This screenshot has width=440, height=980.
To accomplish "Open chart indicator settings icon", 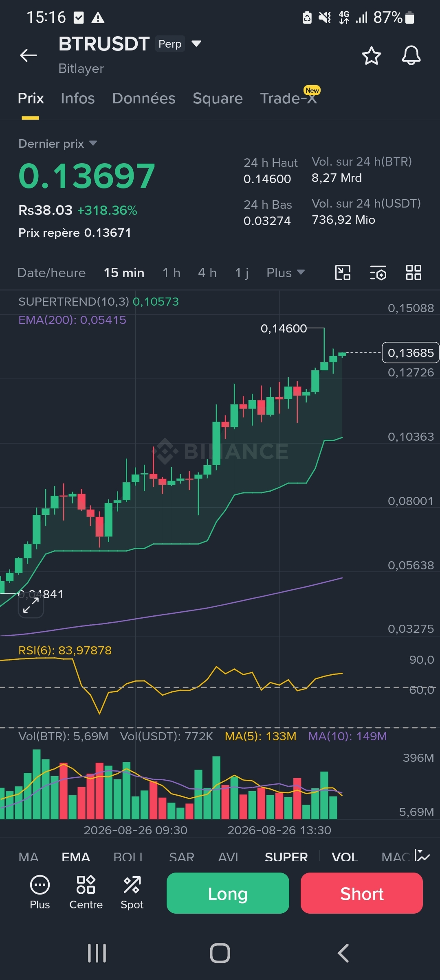I will 378,273.
